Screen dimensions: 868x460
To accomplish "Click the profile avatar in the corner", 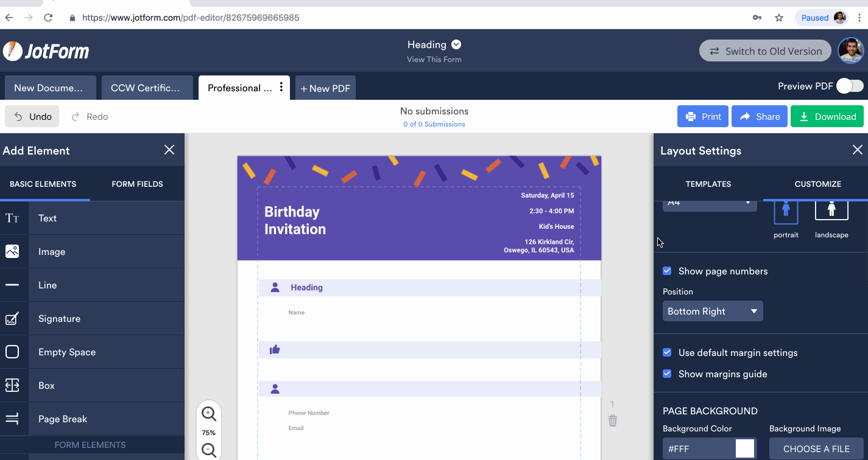I will click(850, 51).
